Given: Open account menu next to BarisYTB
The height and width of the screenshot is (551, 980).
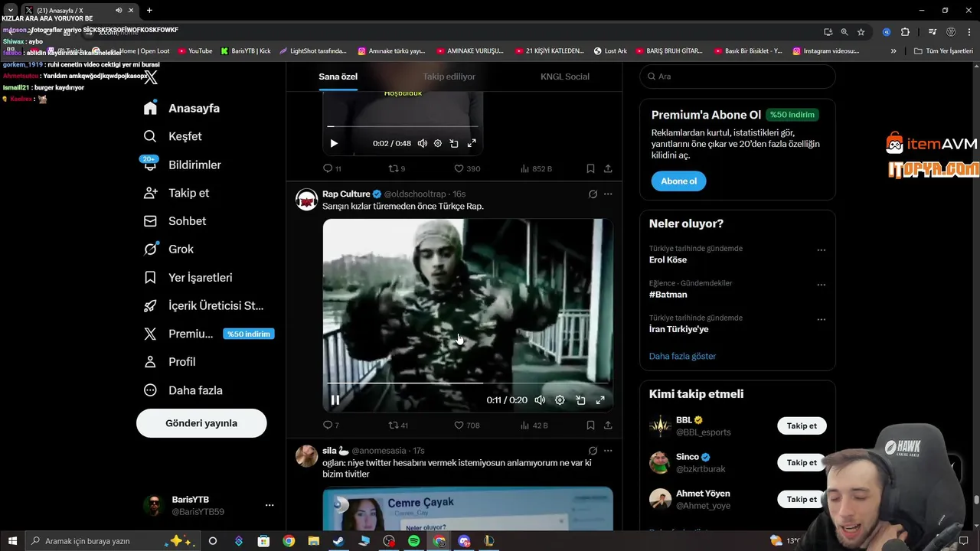Looking at the screenshot, I should click(269, 505).
